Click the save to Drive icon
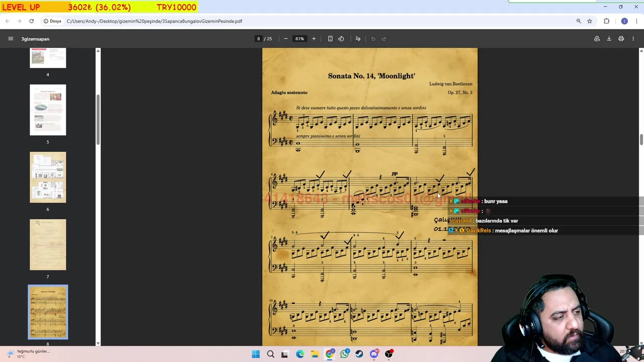The width and height of the screenshot is (644, 362). tap(597, 39)
